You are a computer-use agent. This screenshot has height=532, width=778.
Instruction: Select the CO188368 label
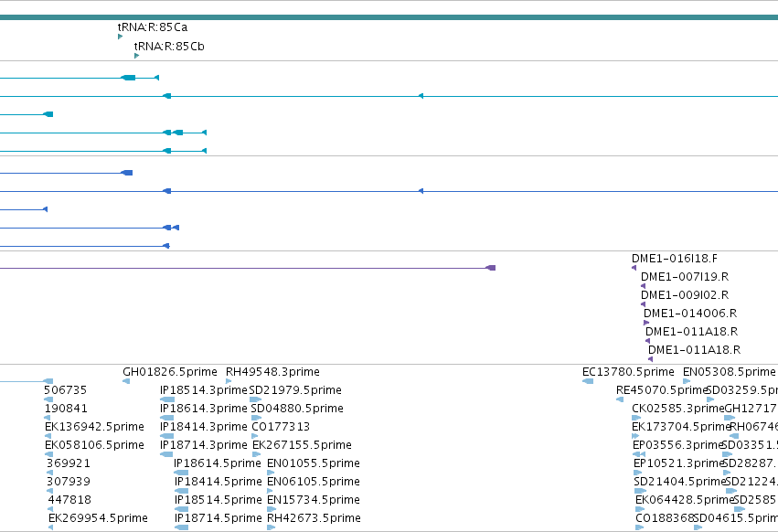[x=665, y=518]
